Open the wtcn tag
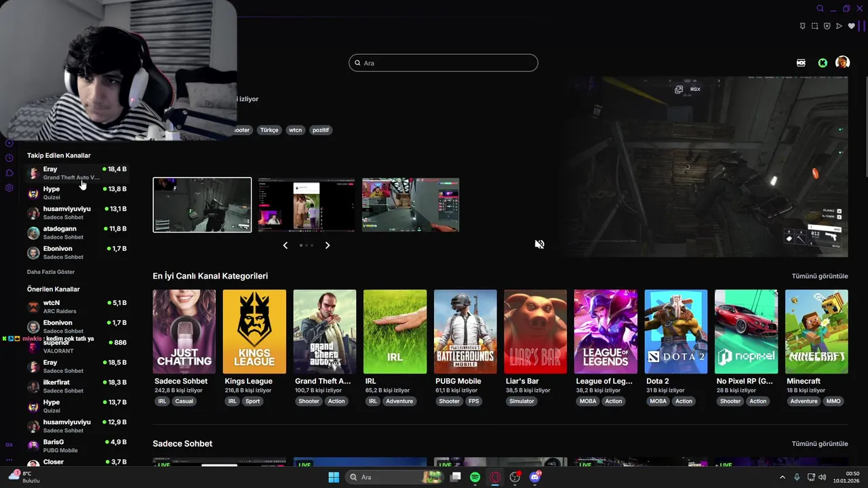Screen dimensions: 868x488 coord(295,130)
